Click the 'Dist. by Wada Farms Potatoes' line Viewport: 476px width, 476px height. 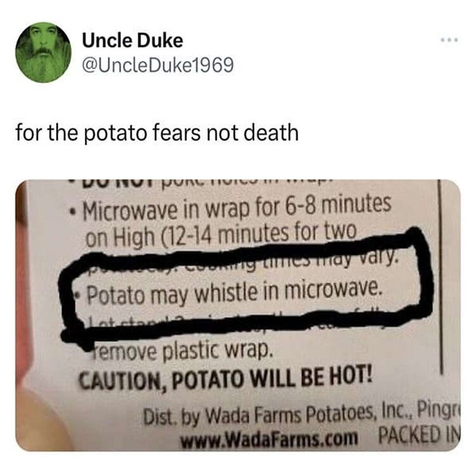pyautogui.click(x=301, y=415)
